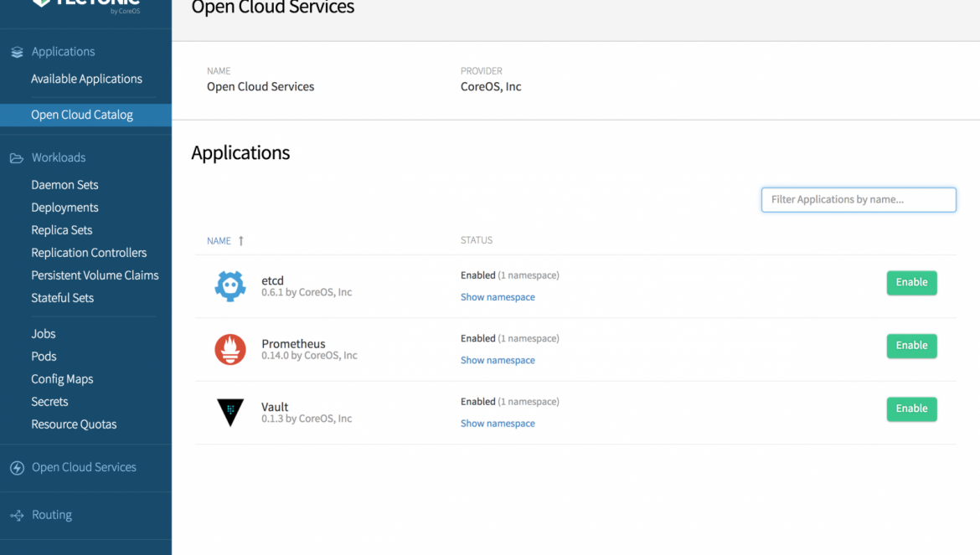
Task: Toggle sort arrow next to NAME column
Action: [241, 240]
